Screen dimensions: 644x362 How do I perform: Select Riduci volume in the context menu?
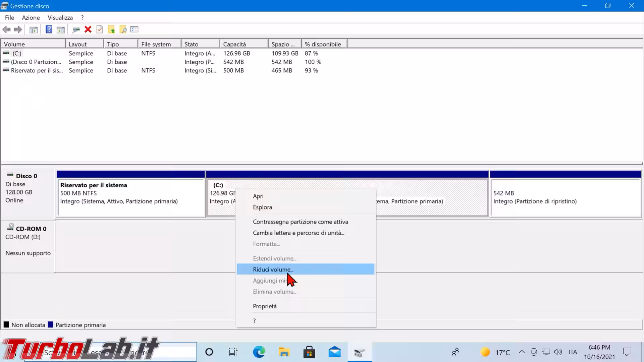coord(273,269)
